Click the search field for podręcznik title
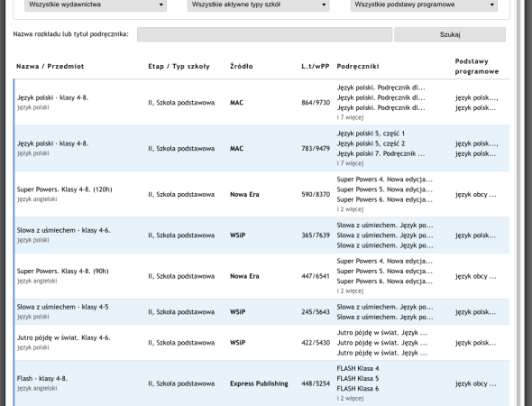The height and width of the screenshot is (406, 532). tap(264, 34)
